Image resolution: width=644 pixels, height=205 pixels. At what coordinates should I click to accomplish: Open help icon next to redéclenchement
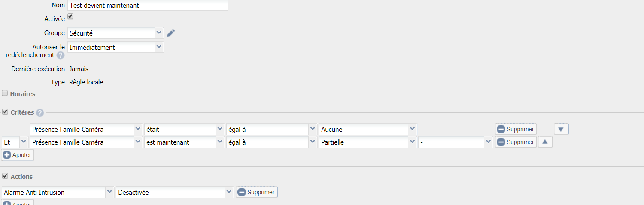click(61, 55)
